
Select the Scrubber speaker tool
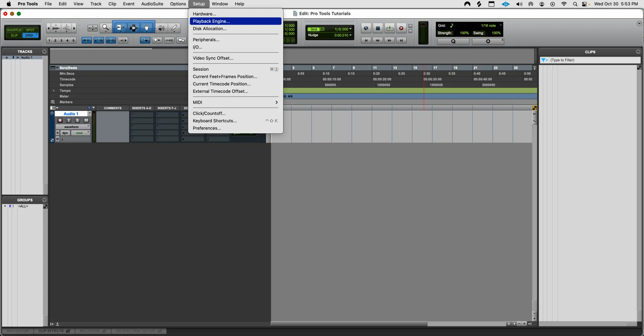[161, 28]
